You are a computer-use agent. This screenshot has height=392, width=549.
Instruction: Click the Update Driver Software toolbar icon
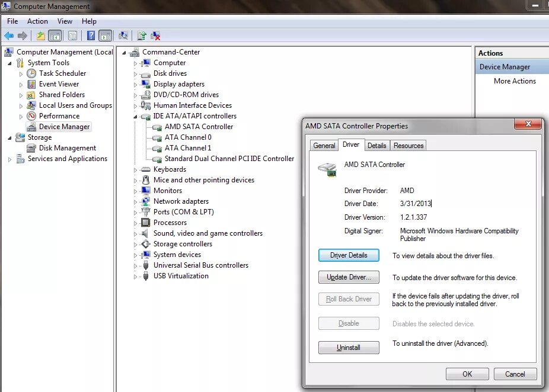[x=142, y=36]
